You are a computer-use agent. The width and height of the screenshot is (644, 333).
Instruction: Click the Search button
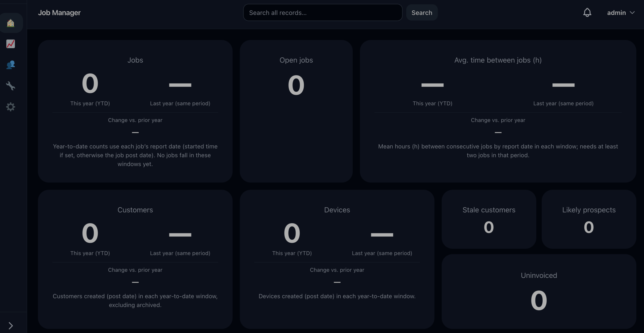click(x=422, y=13)
